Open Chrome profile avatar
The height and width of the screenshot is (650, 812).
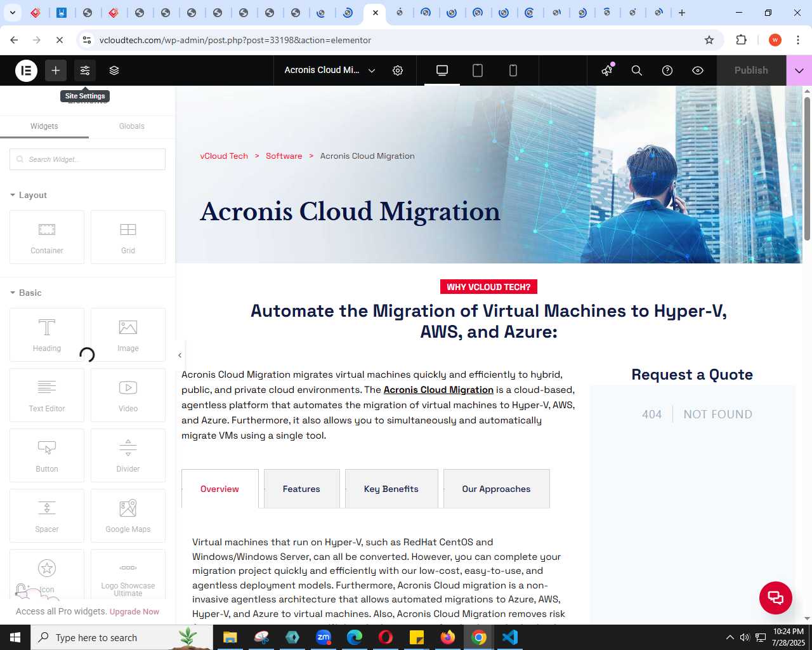pos(775,40)
